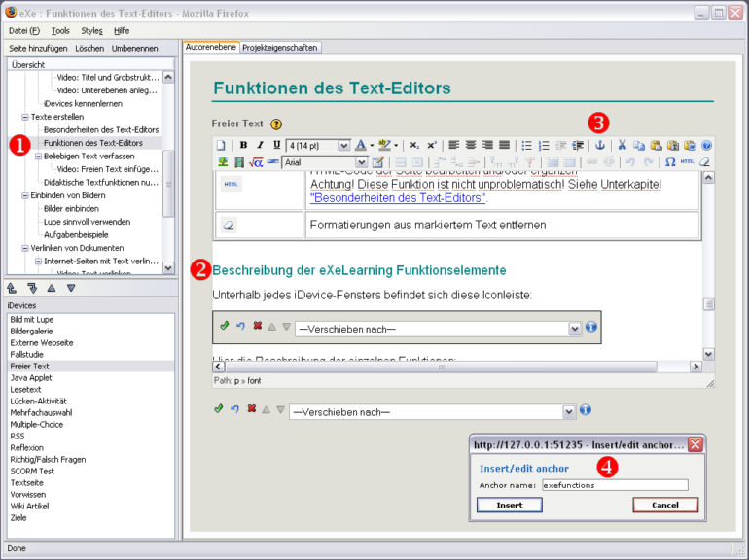Screen dimensions: 749x560
Task: Toggle italic formatting
Action: point(260,145)
